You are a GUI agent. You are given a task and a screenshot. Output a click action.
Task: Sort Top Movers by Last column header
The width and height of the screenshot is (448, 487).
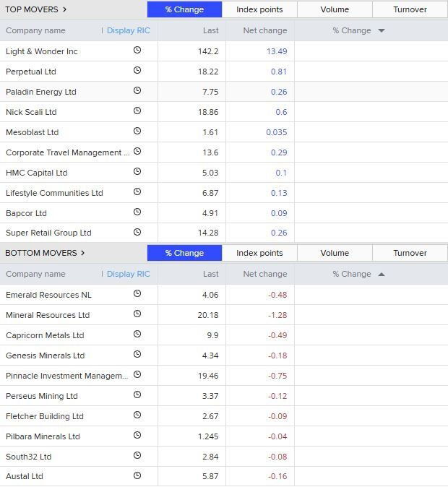pos(211,30)
